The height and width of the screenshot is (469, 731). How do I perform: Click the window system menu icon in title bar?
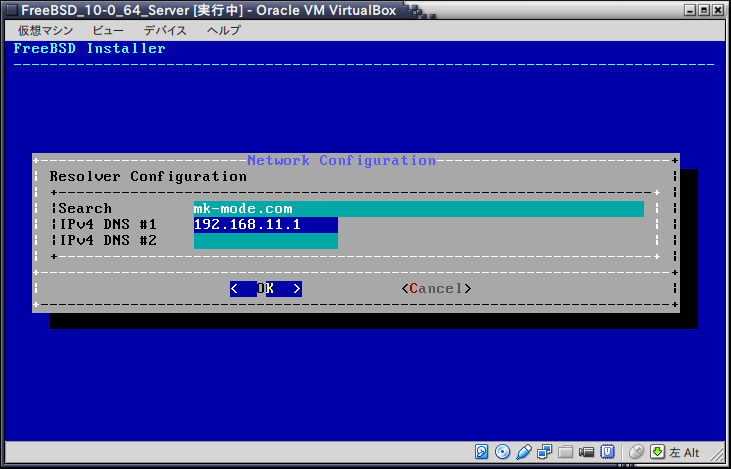coord(10,10)
